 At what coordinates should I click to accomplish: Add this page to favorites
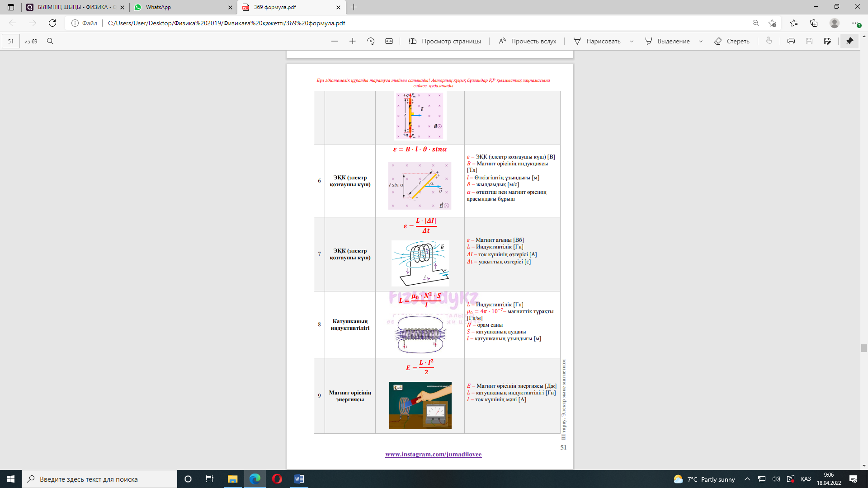[772, 23]
